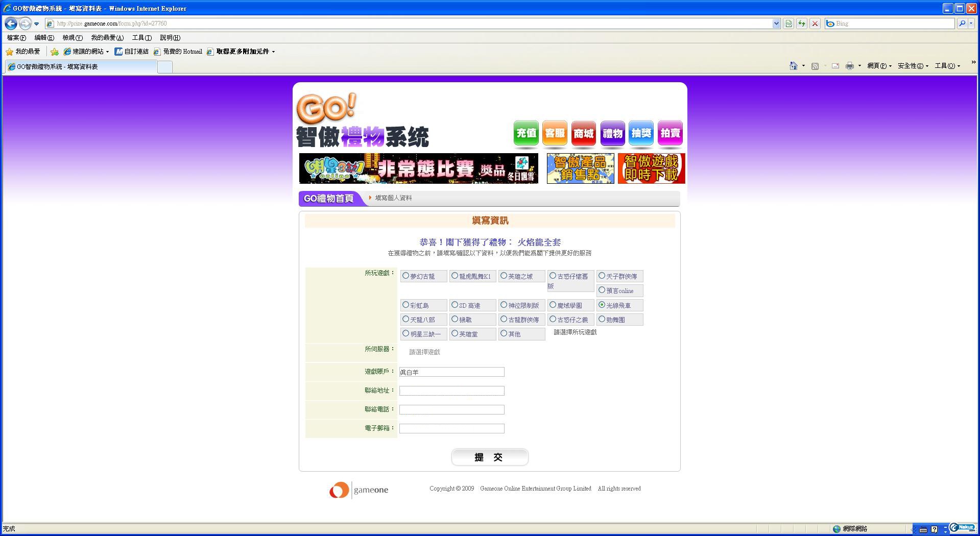Select the 夢幻古龍 radio button
Image resolution: width=980 pixels, height=536 pixels.
[x=405, y=276]
